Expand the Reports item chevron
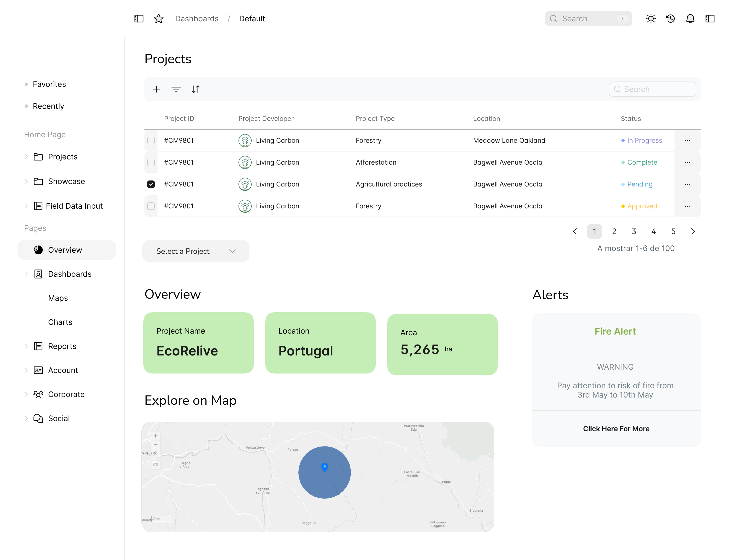 26,346
